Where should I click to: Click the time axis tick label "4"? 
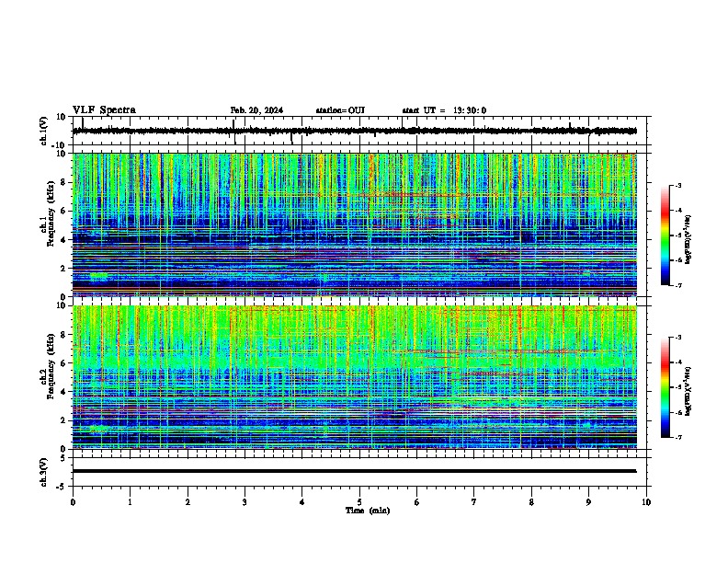point(302,502)
